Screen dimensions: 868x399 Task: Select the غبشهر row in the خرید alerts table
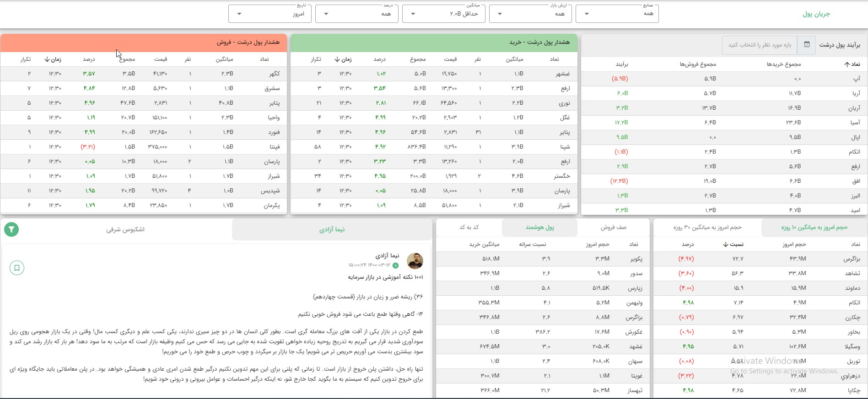[x=434, y=74]
